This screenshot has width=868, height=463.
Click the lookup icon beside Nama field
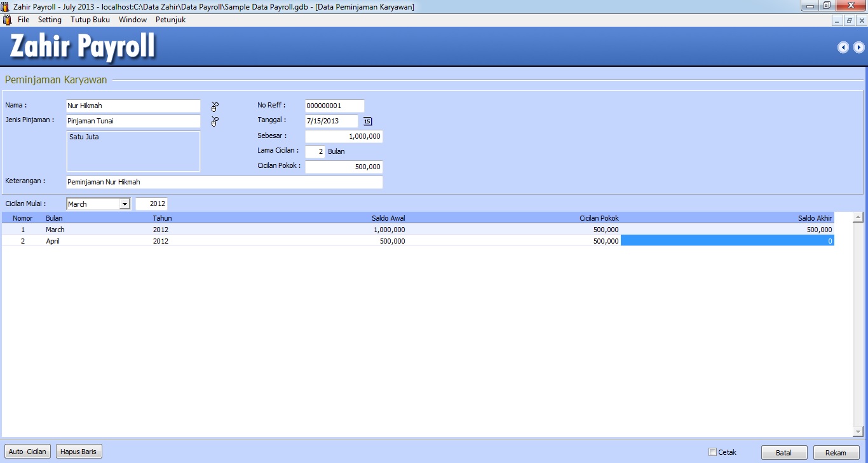pos(215,106)
